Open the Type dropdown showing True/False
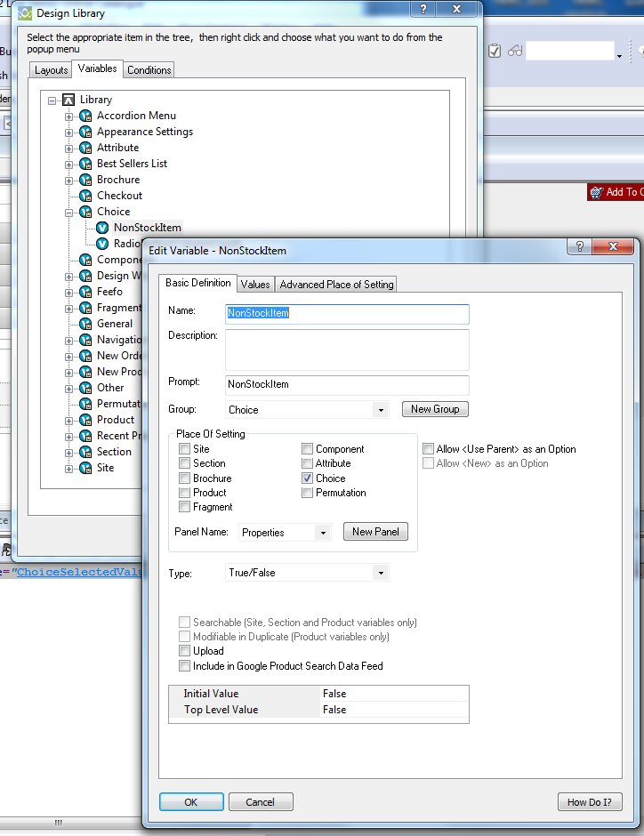The image size is (644, 836). [381, 573]
